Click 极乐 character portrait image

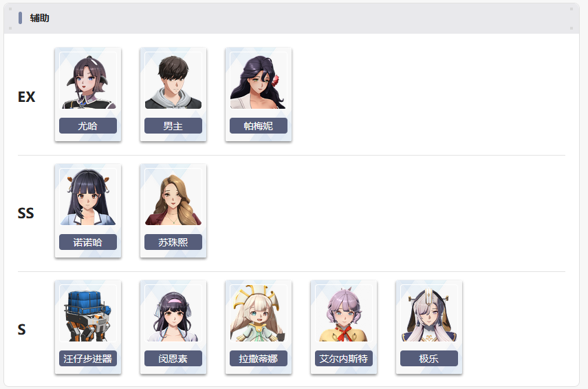[x=429, y=313]
